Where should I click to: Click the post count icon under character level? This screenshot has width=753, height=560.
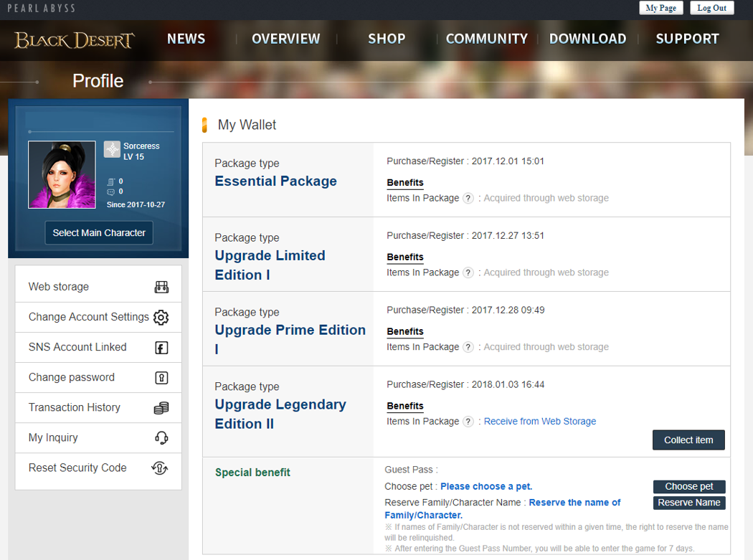(111, 181)
